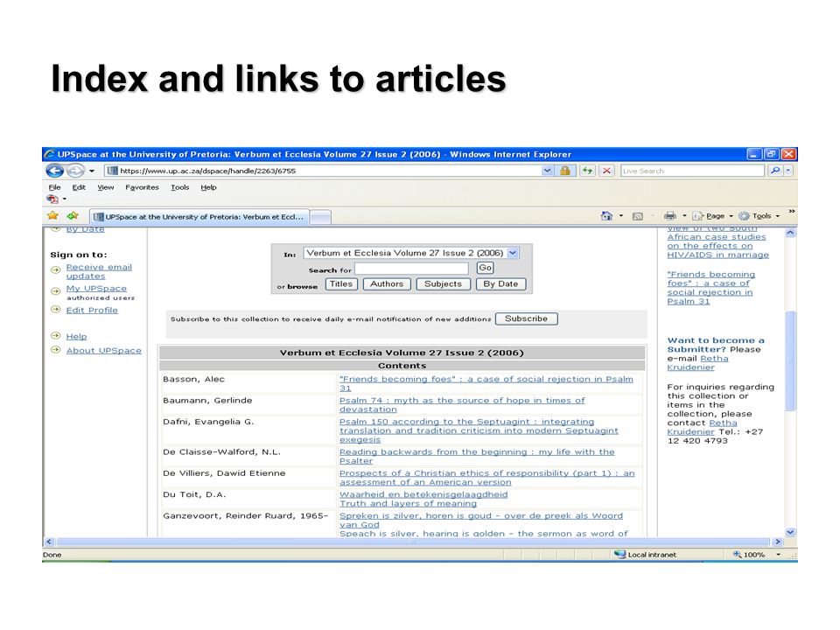Go back with the browser Back arrow
Viewport: 840px width, 630px height.
[54, 171]
